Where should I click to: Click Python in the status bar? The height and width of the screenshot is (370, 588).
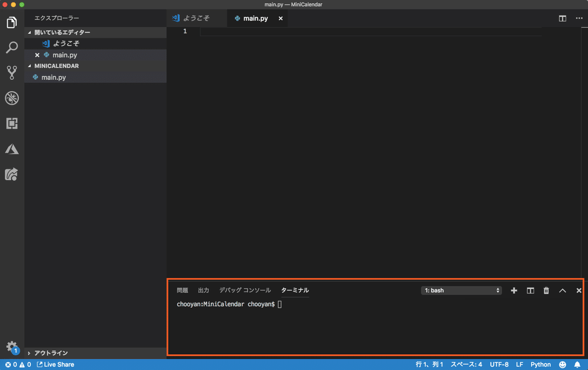540,364
